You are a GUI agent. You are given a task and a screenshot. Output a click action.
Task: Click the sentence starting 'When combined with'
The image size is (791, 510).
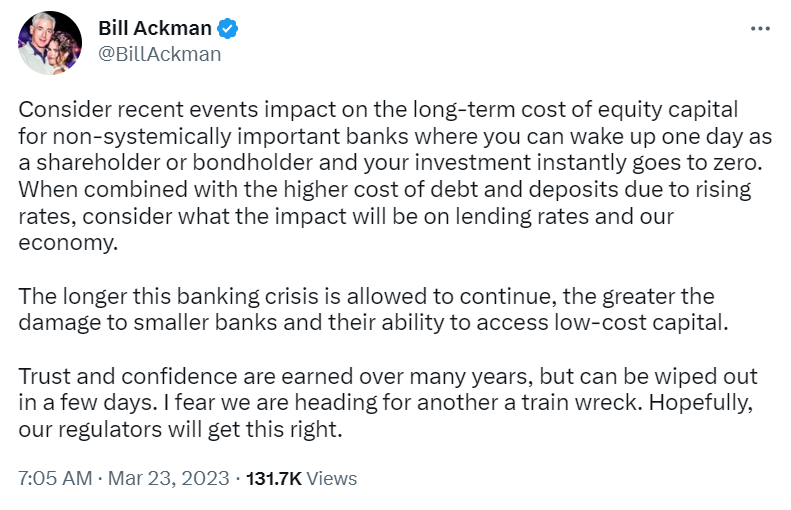385,189
